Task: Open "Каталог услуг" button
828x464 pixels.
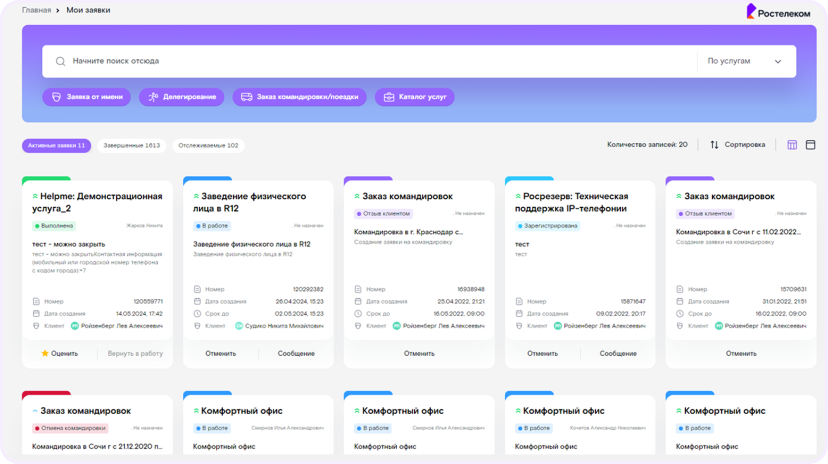Action: click(415, 97)
